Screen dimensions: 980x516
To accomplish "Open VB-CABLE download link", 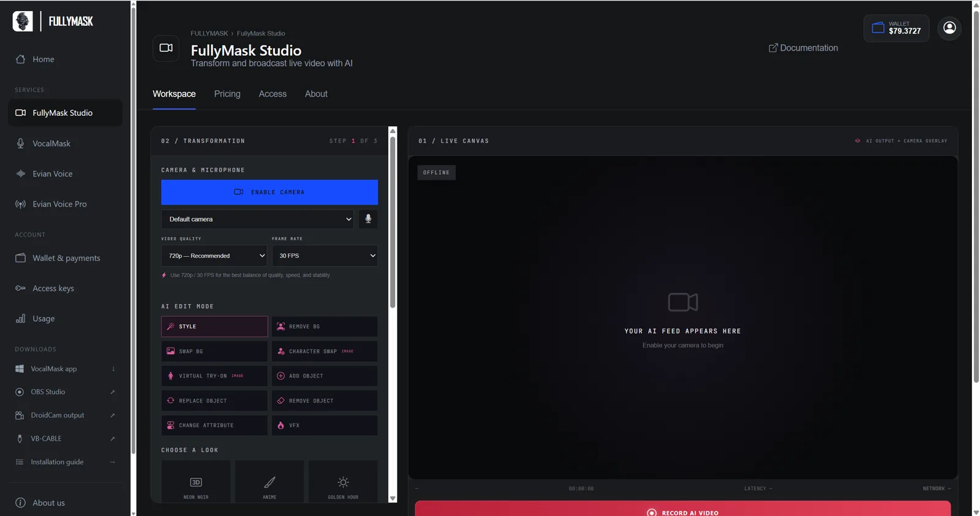I will coord(66,439).
